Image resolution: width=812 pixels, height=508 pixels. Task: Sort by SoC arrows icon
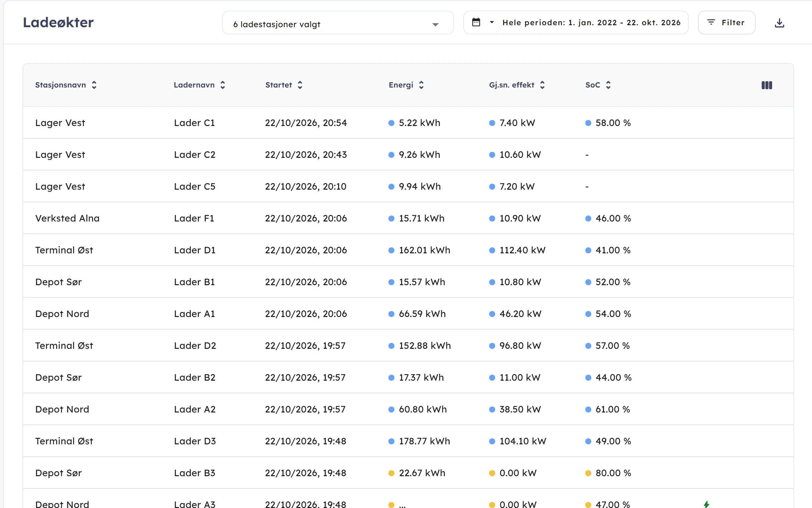click(608, 85)
